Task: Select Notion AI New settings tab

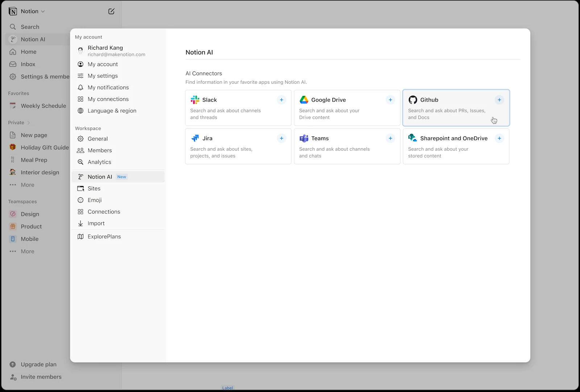Action: coord(118,177)
